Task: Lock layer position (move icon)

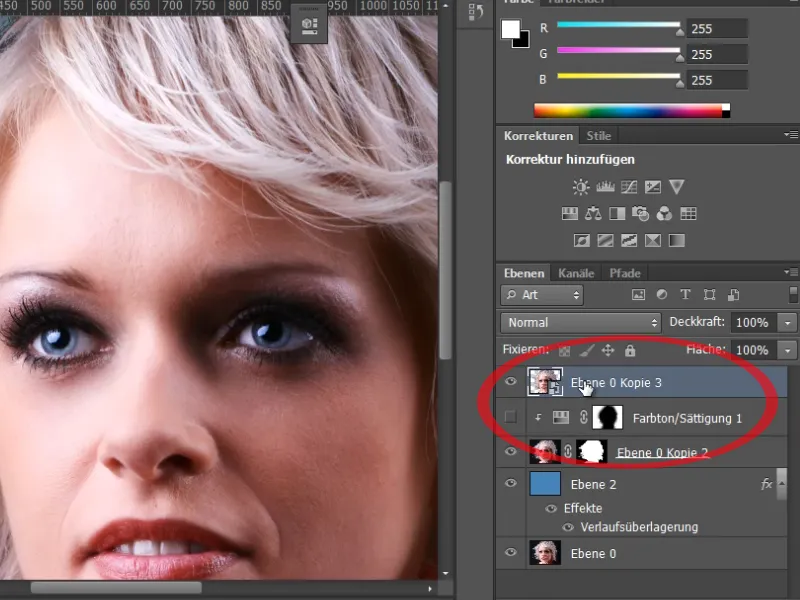Action: coord(608,351)
